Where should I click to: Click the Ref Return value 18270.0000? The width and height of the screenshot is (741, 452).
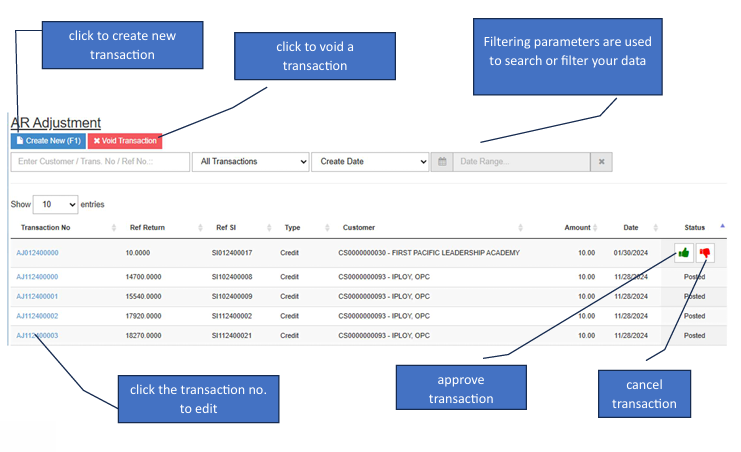click(143, 336)
